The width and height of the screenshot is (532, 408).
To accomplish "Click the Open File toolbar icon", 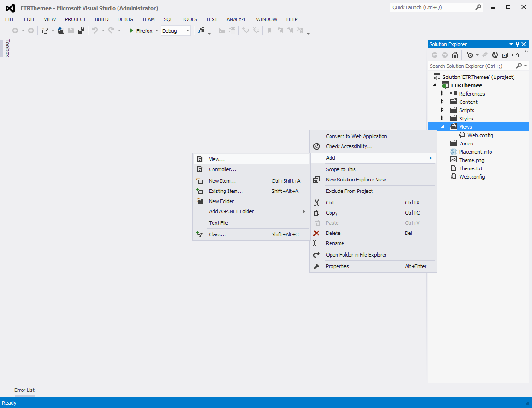I will click(x=61, y=30).
